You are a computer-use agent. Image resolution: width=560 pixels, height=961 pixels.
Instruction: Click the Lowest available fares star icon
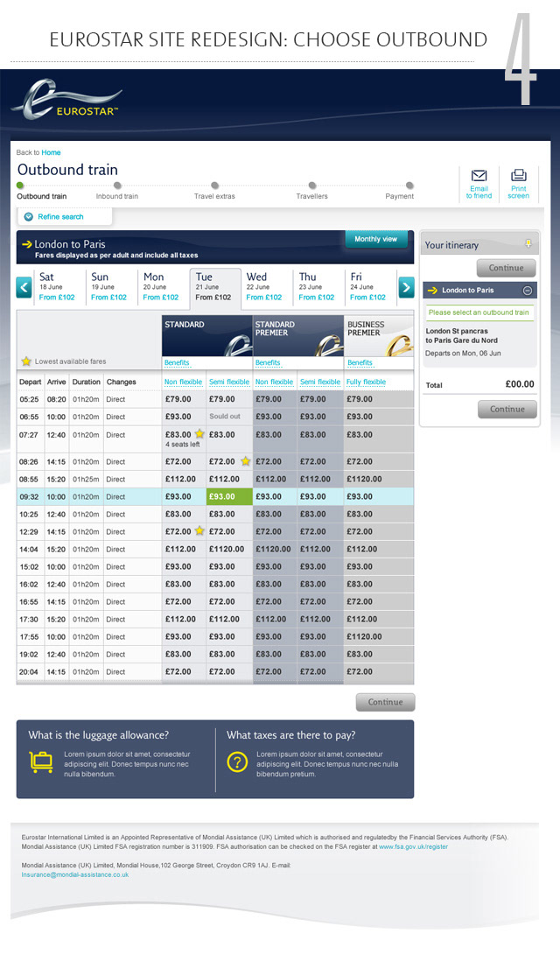(x=26, y=361)
